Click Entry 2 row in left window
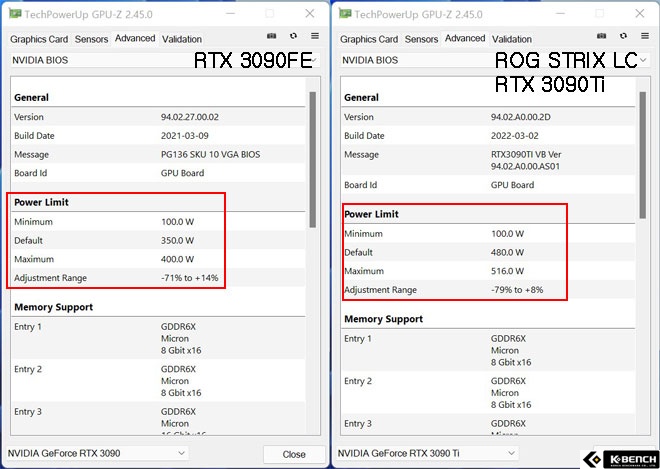 (158, 381)
